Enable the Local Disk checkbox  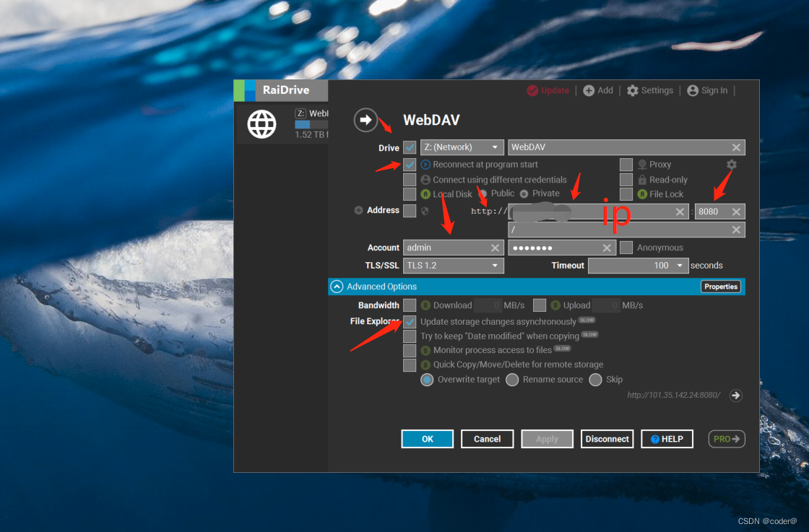[x=410, y=194]
